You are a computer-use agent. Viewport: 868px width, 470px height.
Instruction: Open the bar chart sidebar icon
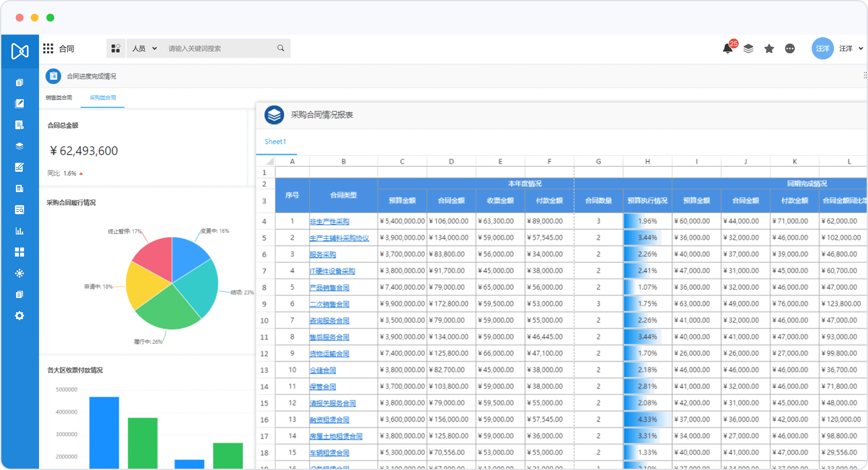click(x=20, y=231)
